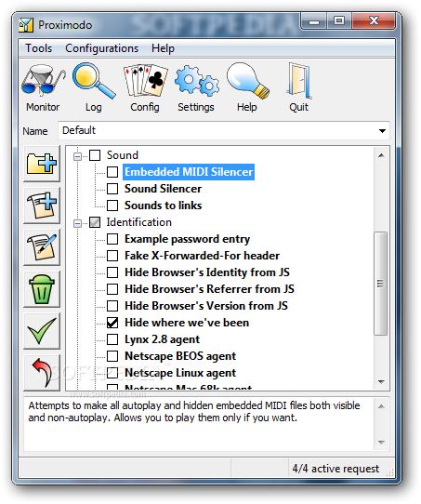Enable Example password entry checkbox
421x504 pixels.
click(112, 239)
